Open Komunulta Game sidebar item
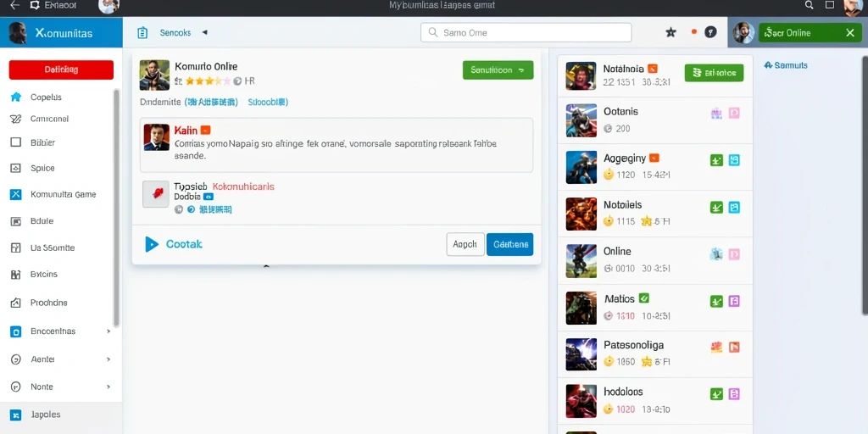 tap(53, 194)
